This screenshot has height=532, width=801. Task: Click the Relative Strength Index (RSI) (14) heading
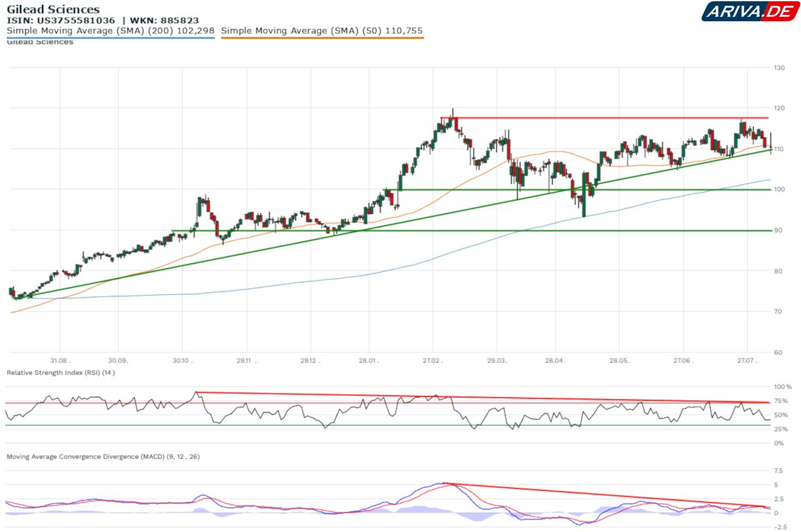(61, 372)
